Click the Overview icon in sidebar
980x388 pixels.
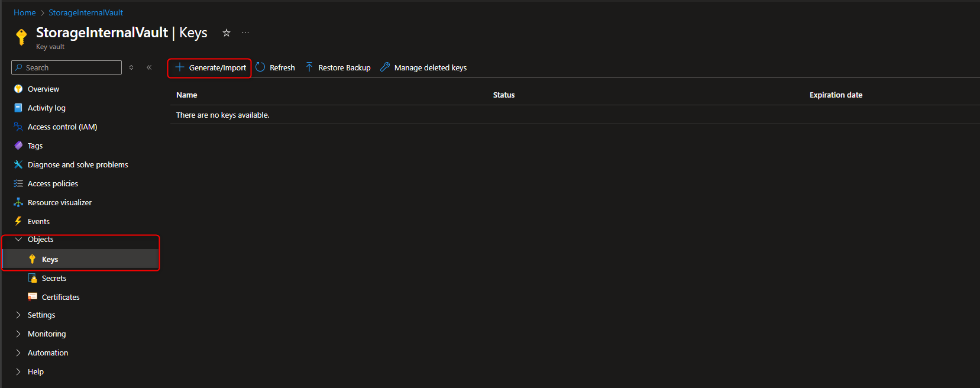18,89
